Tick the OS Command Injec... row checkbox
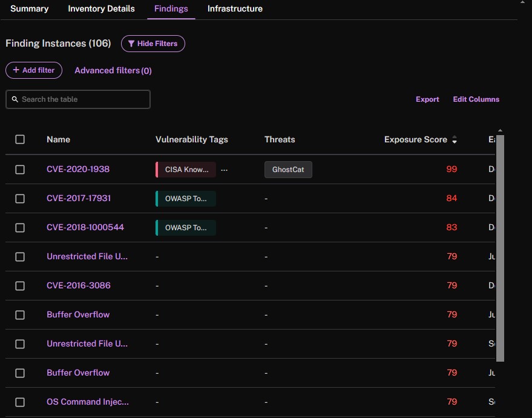The height and width of the screenshot is (418, 532). click(x=20, y=402)
